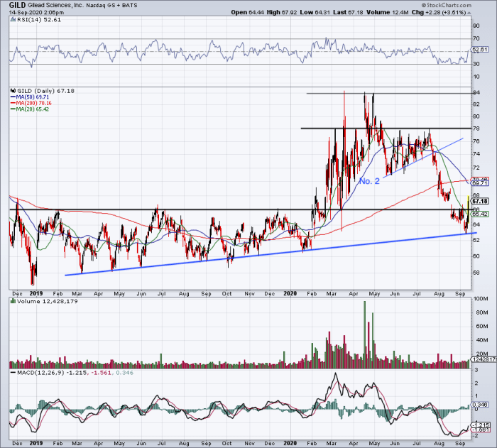Viewport: 497px width, 448px height.
Task: Open the StockCharts.com copyright link
Action: point(447,5)
